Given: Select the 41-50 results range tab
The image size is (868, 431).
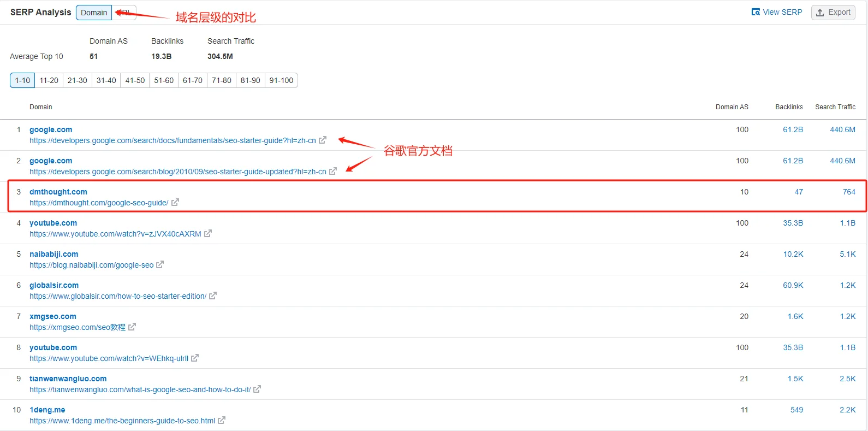Looking at the screenshot, I should click(x=135, y=80).
